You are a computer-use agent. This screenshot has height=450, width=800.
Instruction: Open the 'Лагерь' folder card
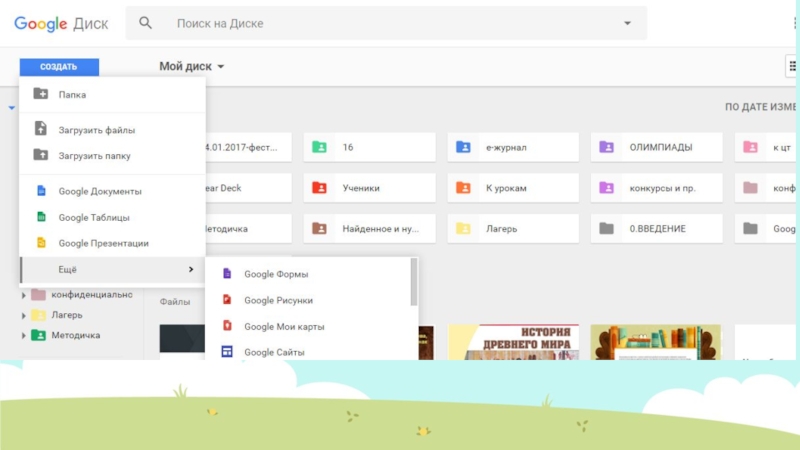pyautogui.click(x=513, y=229)
